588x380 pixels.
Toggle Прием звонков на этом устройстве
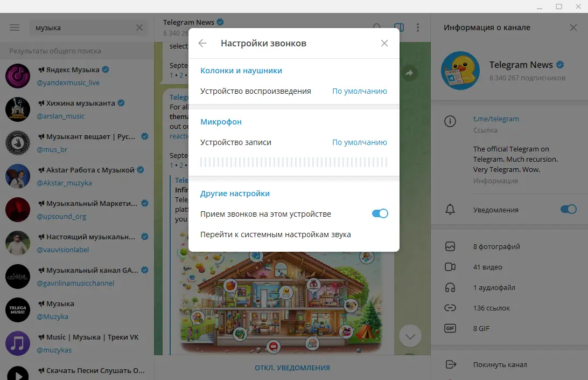pos(380,213)
